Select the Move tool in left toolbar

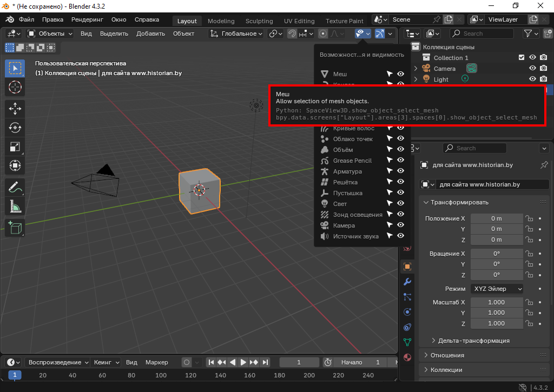tap(15, 109)
